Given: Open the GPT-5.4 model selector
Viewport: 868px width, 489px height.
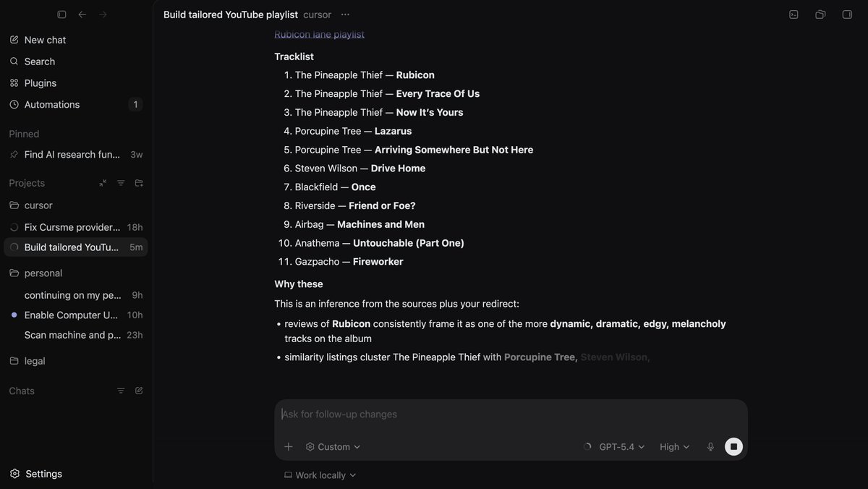Looking at the screenshot, I should [621, 447].
